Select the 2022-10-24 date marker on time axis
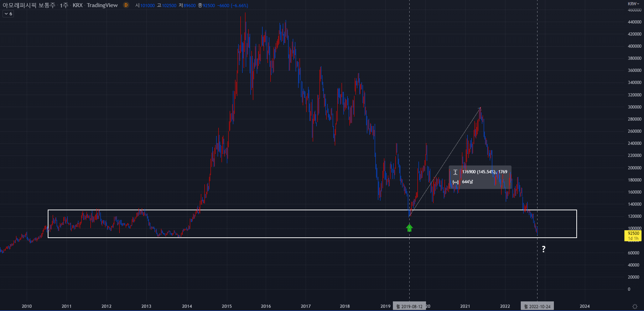Screen dimensions: 644x311 click(x=537, y=306)
